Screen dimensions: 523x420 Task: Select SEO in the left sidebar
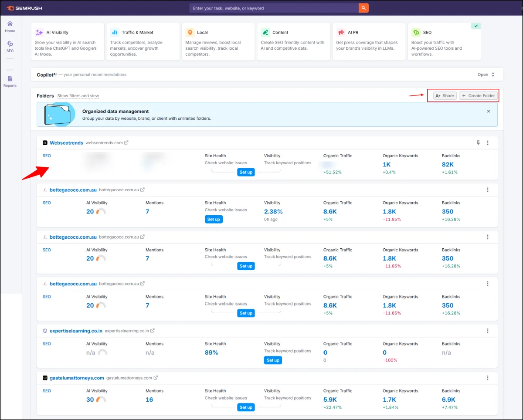[10, 47]
